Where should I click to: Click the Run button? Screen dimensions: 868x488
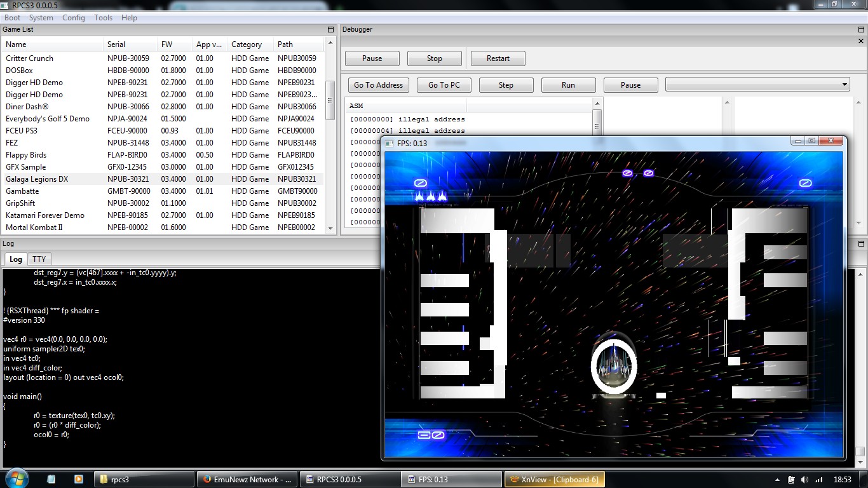click(569, 85)
